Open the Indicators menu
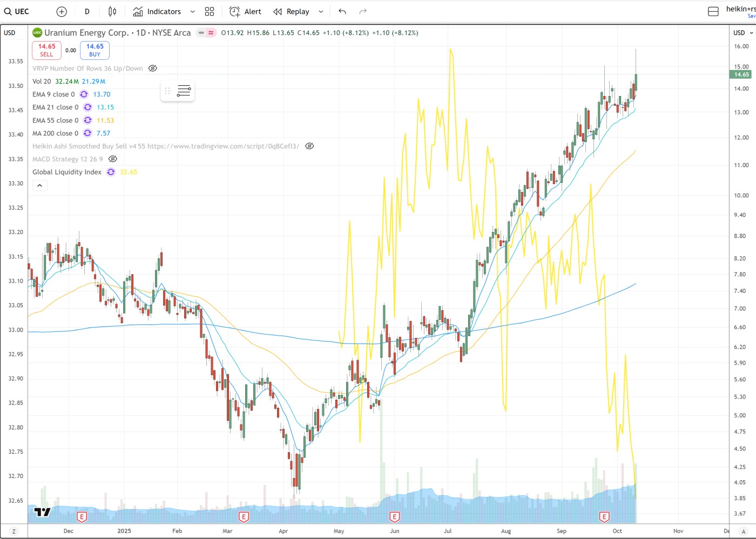756x539 pixels. [x=157, y=11]
